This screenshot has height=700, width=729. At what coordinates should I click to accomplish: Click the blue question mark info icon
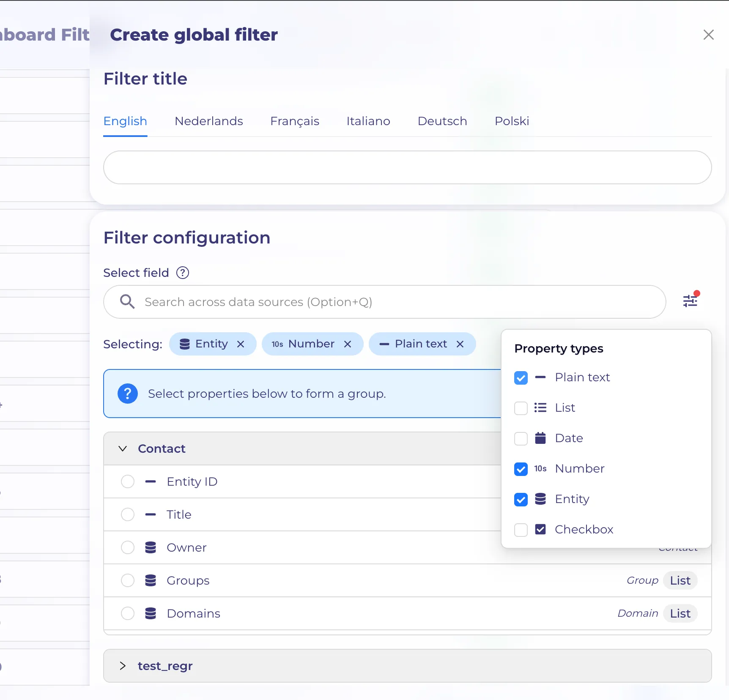128,394
